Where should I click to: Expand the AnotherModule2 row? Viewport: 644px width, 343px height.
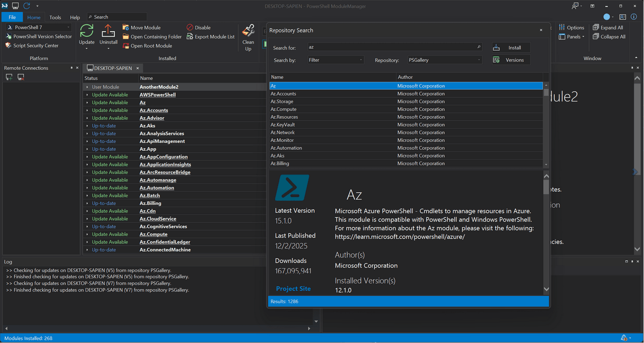tap(87, 87)
